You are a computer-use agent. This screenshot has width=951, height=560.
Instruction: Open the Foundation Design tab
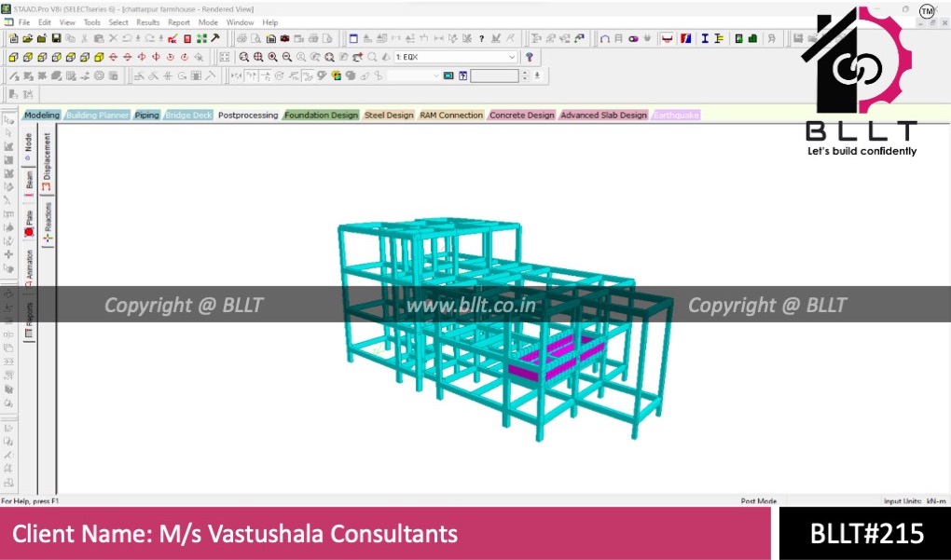click(x=322, y=116)
